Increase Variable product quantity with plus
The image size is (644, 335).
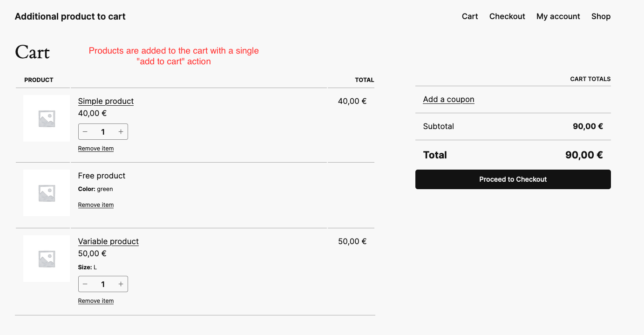tap(121, 284)
